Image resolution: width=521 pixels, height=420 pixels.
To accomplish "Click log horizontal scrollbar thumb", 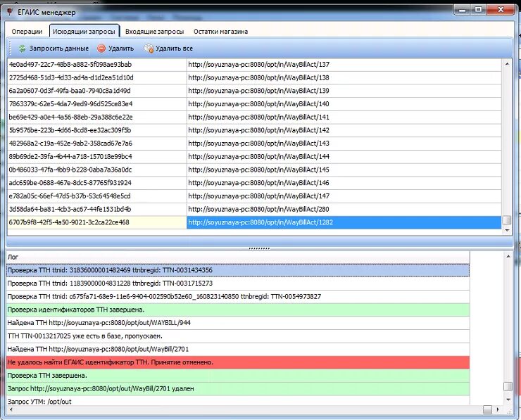I will click(x=487, y=409).
